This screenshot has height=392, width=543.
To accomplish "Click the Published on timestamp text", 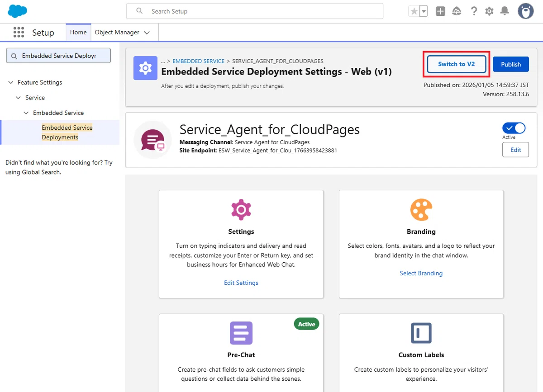I will pos(476,85).
